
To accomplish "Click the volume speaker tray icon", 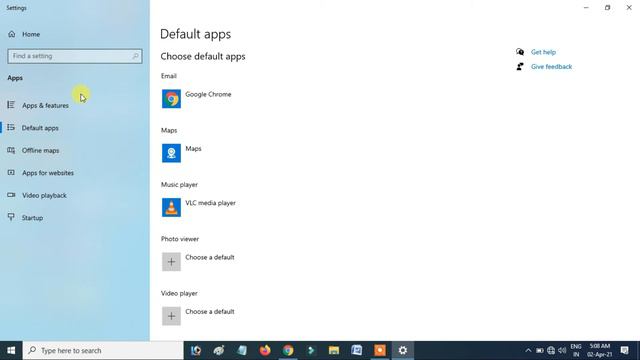I will tap(562, 350).
